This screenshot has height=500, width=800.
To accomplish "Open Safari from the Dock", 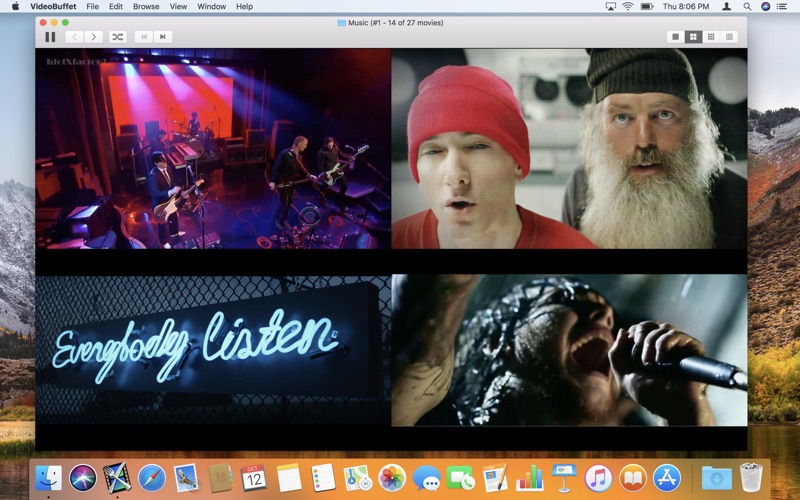I will click(x=152, y=479).
